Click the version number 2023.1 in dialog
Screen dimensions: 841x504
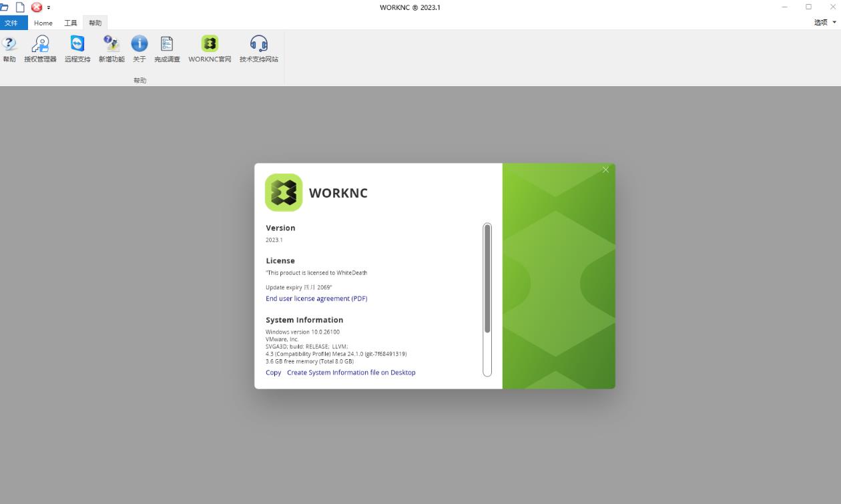click(x=274, y=240)
